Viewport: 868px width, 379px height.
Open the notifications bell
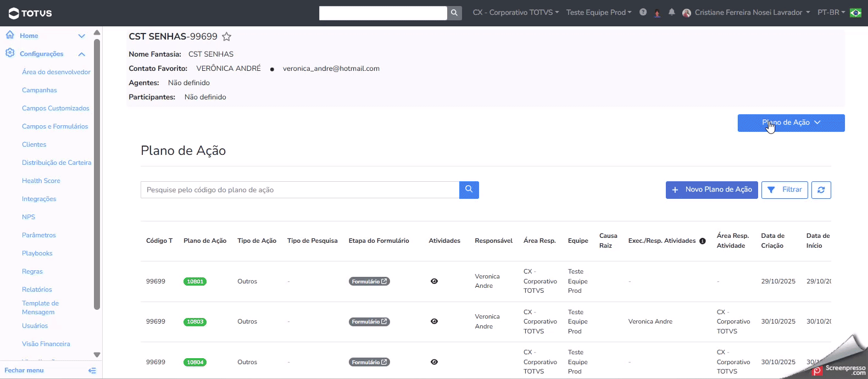(671, 12)
